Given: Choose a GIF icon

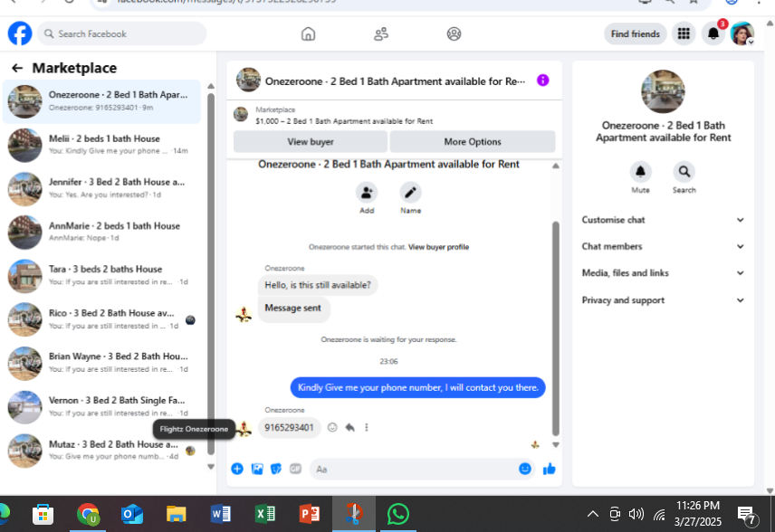Looking at the screenshot, I should (x=295, y=469).
